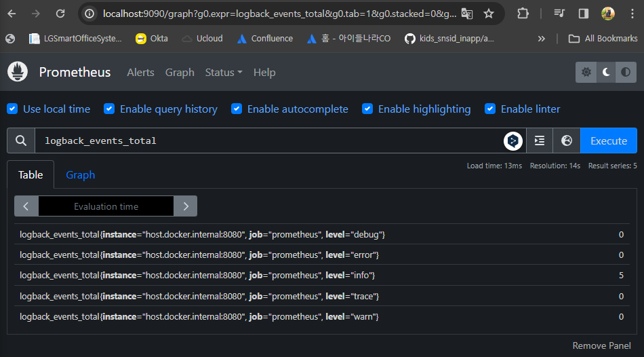The height and width of the screenshot is (357, 644).
Task: Open the Okta bookmark
Action: 152,39
